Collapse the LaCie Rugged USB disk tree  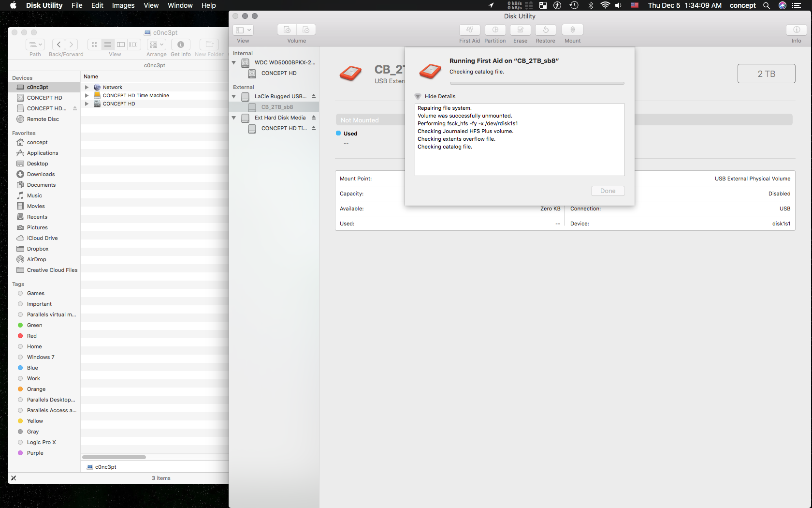pyautogui.click(x=234, y=96)
